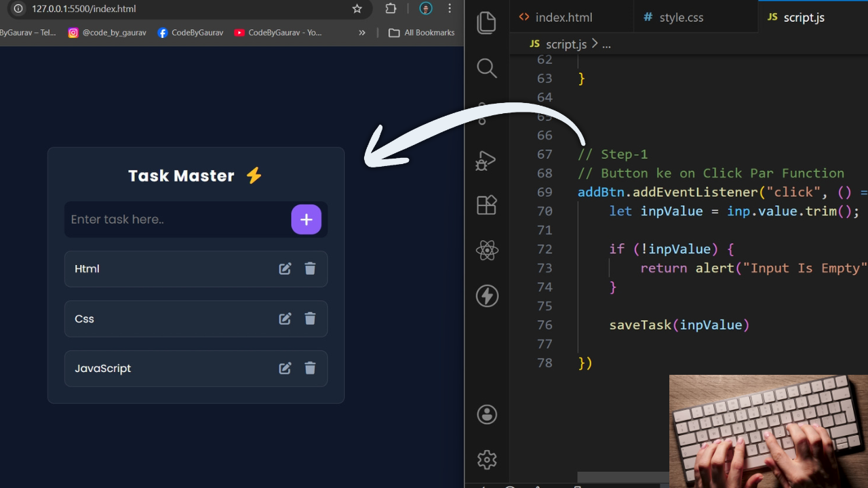The height and width of the screenshot is (488, 868).
Task: Open Chrome's three-dot menu
Action: coord(450,9)
